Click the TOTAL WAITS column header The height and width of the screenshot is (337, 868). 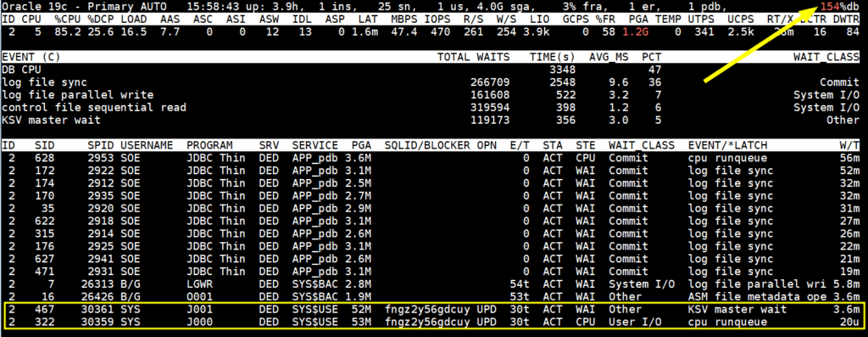coord(473,57)
